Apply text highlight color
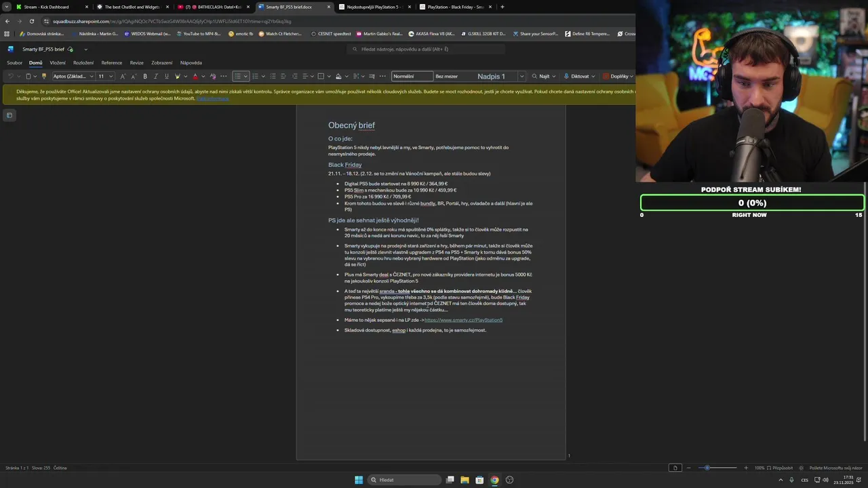The height and width of the screenshot is (488, 868). (x=178, y=76)
